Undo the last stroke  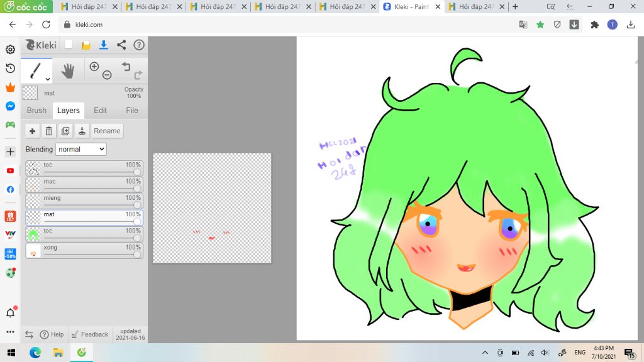[x=126, y=67]
